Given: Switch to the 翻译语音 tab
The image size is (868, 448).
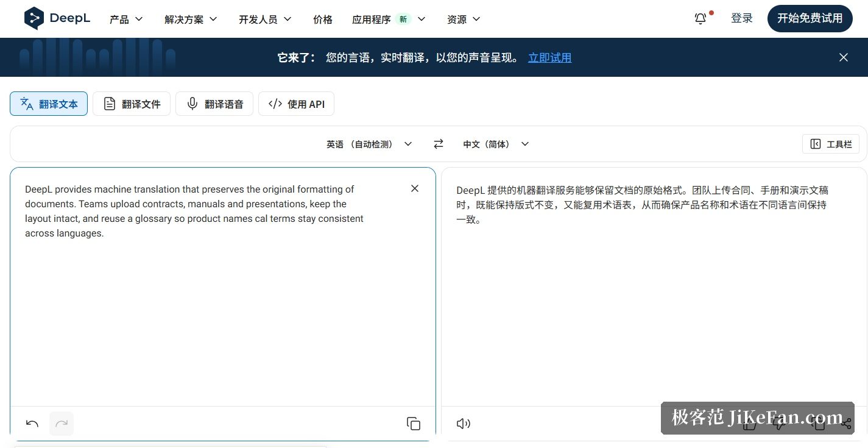Looking at the screenshot, I should (x=214, y=104).
